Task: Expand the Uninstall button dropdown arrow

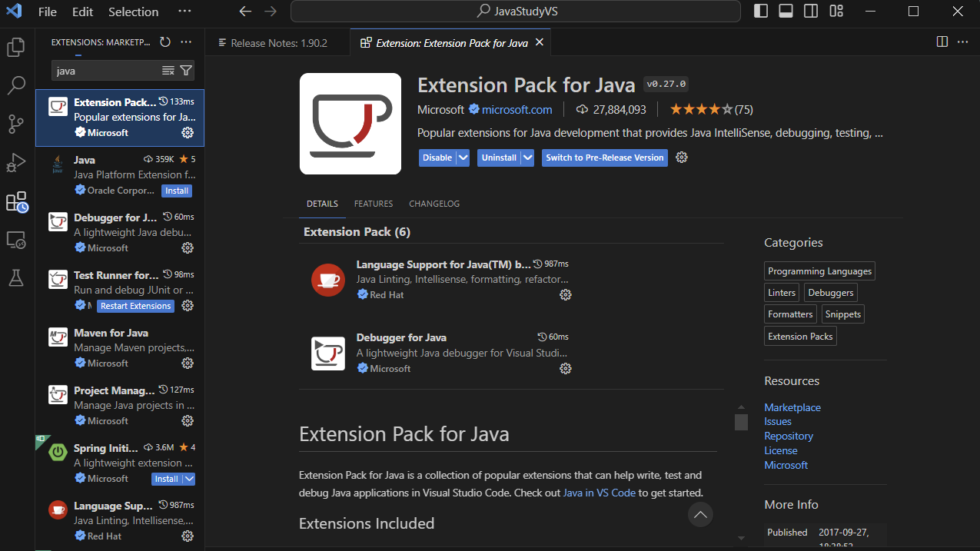Action: [527, 158]
